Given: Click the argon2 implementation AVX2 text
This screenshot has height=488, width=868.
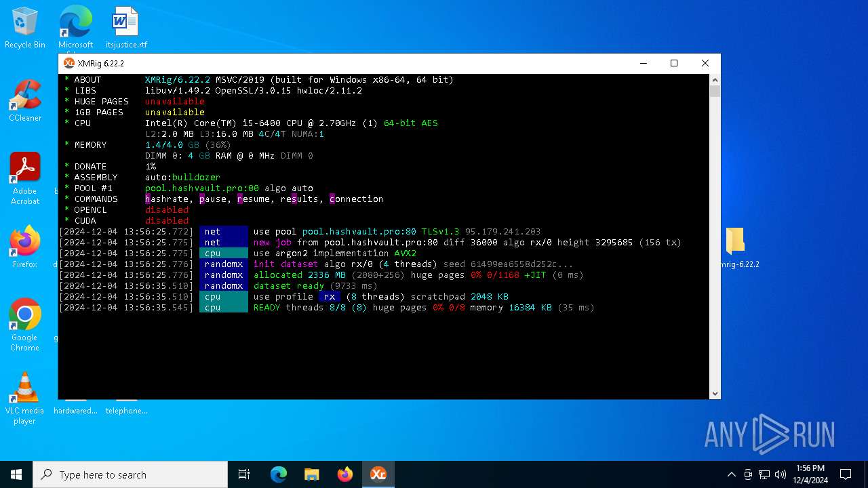Looking at the screenshot, I should [x=346, y=253].
